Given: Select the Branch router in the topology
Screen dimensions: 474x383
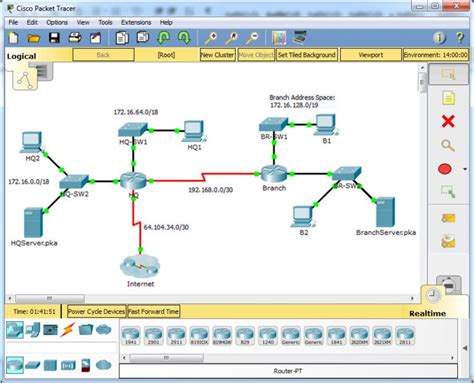Looking at the screenshot, I should pyautogui.click(x=274, y=174).
